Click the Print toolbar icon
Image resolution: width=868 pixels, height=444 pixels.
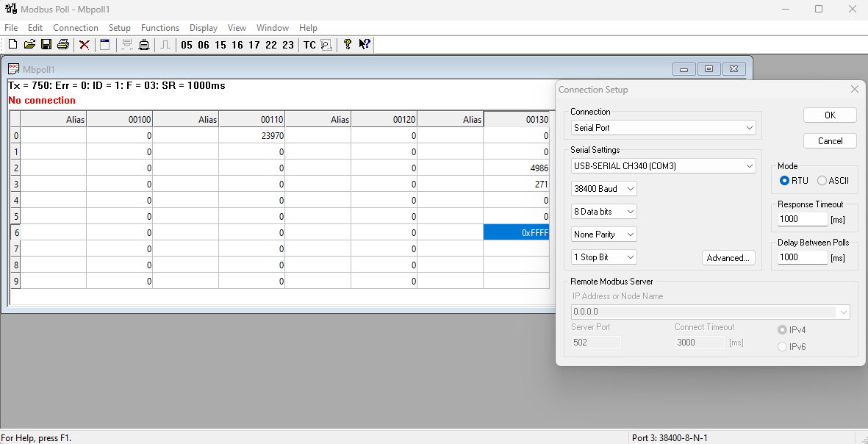(63, 45)
